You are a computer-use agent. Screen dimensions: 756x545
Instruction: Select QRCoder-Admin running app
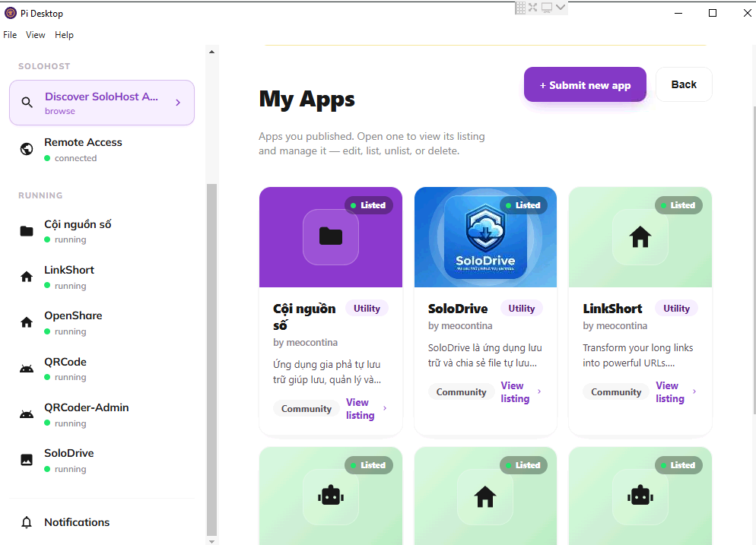click(102, 414)
